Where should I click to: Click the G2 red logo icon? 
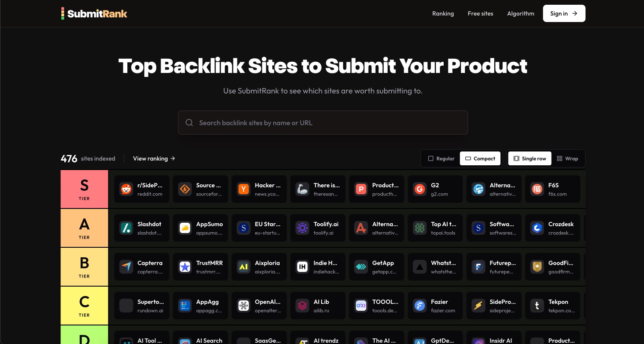point(420,189)
